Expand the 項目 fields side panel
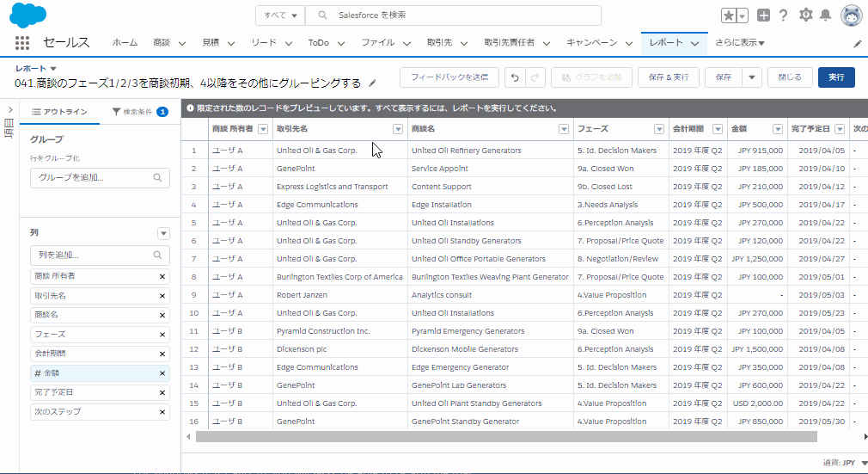 [10, 110]
